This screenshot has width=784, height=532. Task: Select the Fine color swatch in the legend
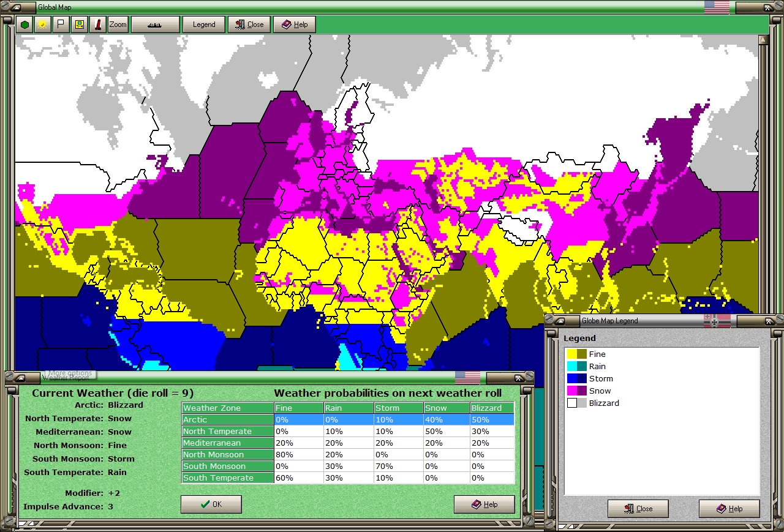pos(577,354)
